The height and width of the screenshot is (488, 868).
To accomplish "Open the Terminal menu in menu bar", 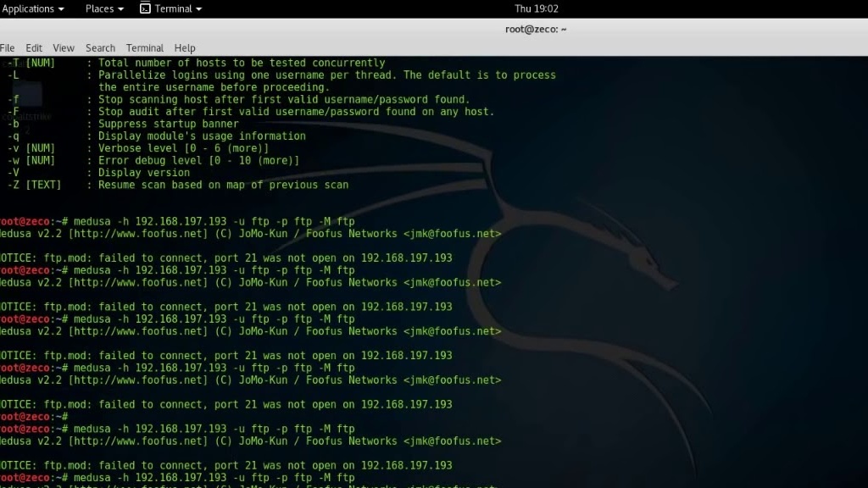I will point(145,48).
